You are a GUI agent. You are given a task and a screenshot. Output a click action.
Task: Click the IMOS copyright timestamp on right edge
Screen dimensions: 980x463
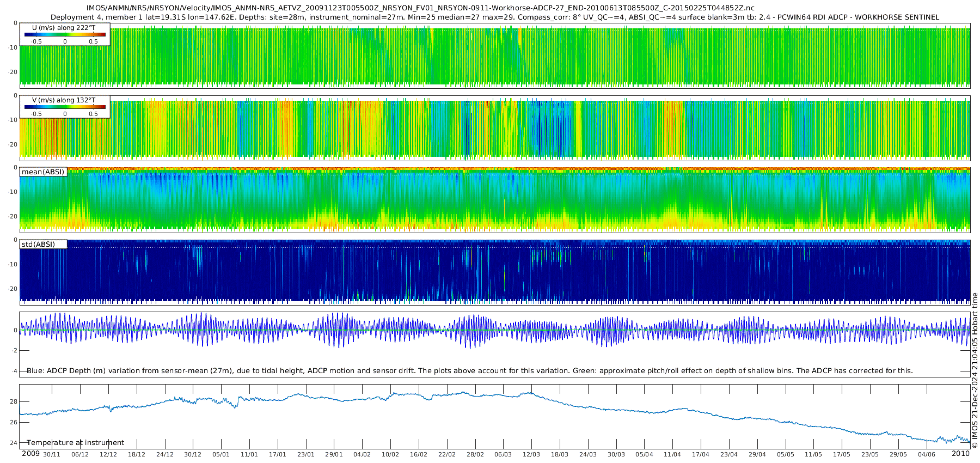975,370
